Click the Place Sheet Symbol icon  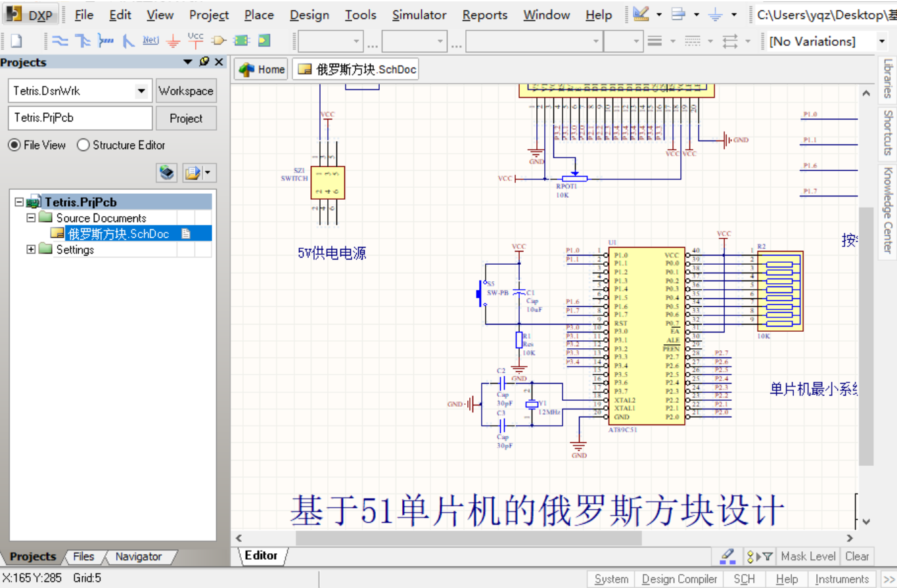coord(241,41)
